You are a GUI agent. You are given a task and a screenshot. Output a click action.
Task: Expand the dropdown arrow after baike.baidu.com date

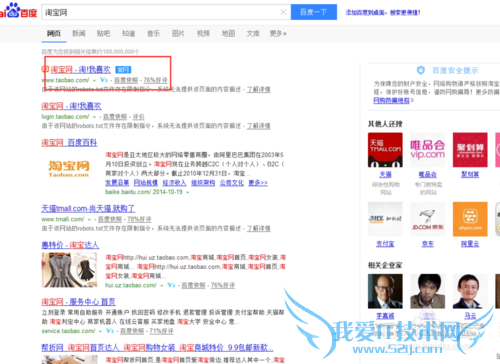[188, 192]
